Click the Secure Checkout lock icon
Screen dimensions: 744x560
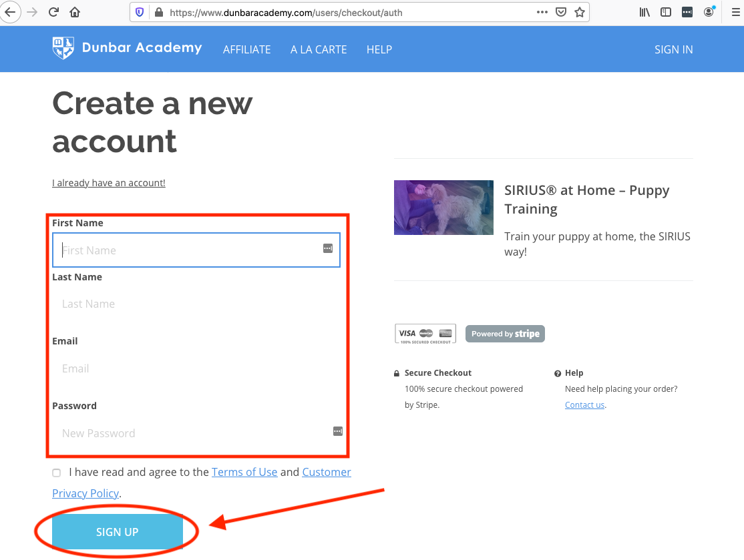click(x=397, y=374)
